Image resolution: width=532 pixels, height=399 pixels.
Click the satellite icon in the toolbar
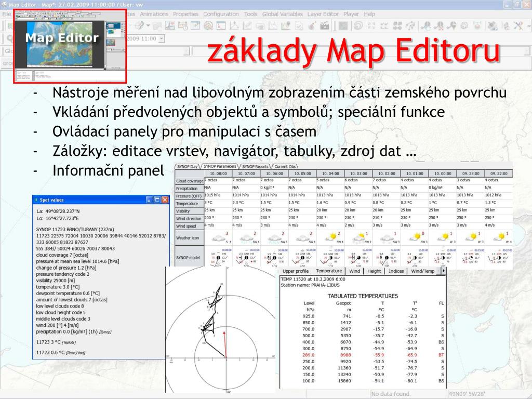pyautogui.click(x=493, y=26)
